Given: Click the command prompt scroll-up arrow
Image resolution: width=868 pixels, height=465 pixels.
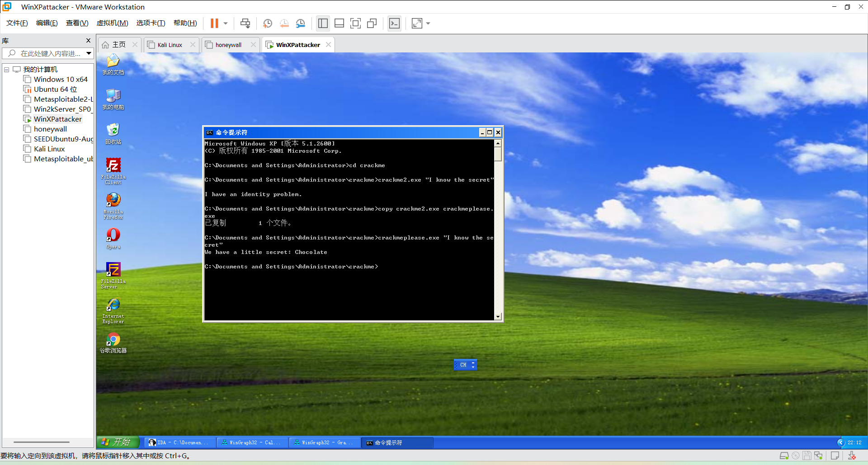Looking at the screenshot, I should (x=498, y=143).
